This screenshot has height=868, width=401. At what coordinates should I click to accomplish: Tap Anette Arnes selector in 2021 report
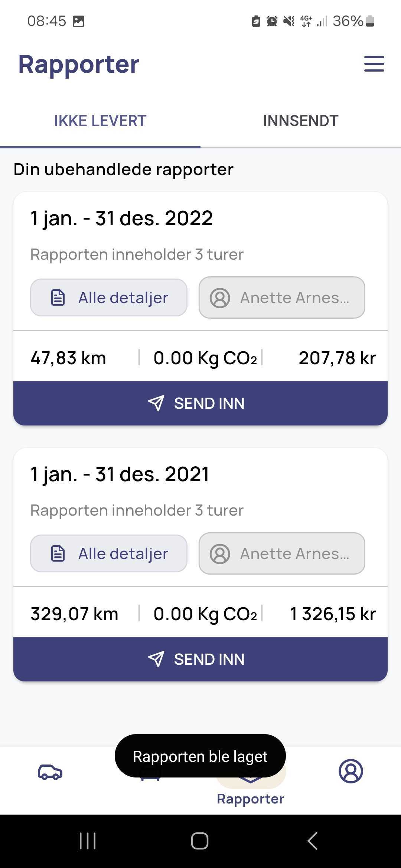pos(282,553)
